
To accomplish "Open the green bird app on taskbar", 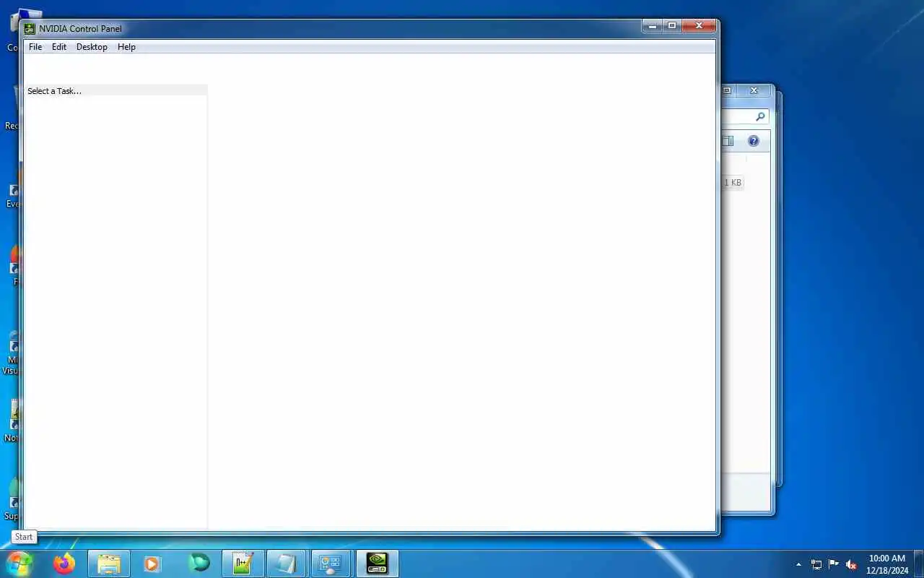I will (x=199, y=564).
